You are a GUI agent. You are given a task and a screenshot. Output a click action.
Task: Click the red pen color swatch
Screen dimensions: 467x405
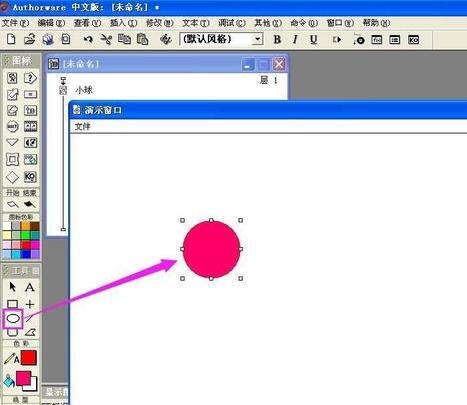pos(29,358)
